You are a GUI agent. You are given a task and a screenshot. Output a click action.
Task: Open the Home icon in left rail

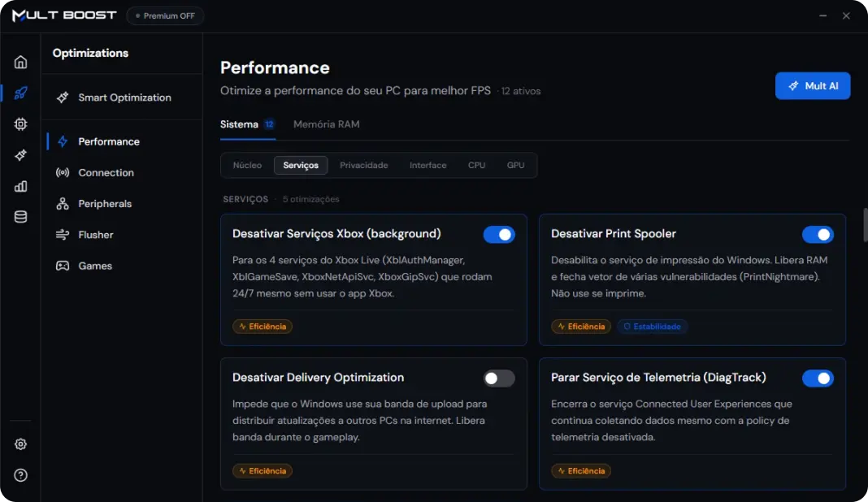coord(20,62)
